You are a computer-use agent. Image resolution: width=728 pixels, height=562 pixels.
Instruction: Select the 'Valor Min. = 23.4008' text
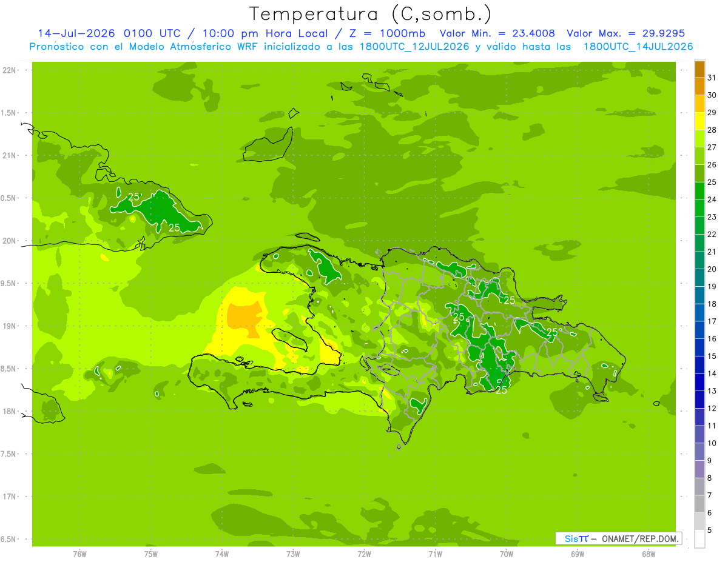point(496,33)
